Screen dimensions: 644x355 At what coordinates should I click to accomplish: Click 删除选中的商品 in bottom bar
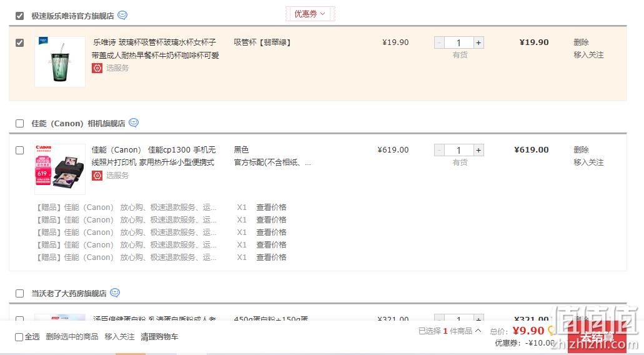click(72, 337)
